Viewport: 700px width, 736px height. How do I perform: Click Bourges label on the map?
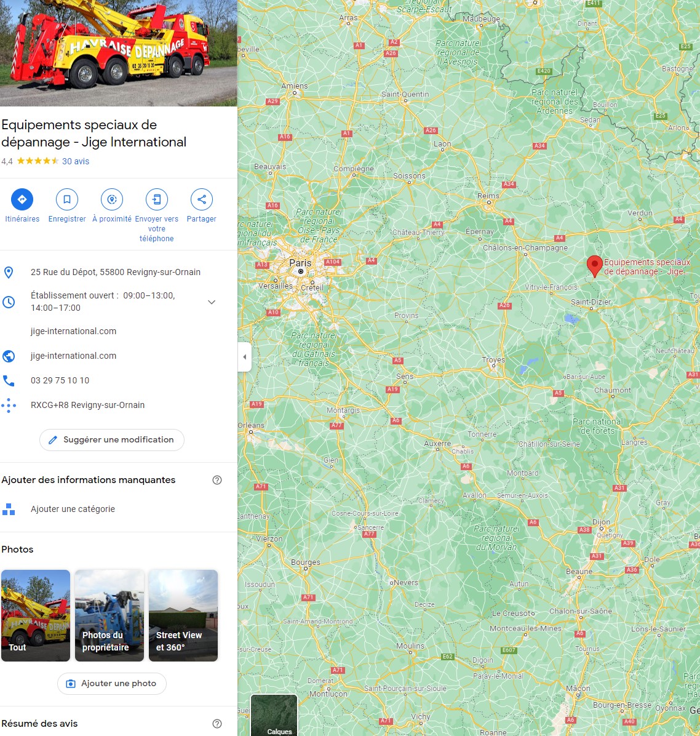click(306, 562)
